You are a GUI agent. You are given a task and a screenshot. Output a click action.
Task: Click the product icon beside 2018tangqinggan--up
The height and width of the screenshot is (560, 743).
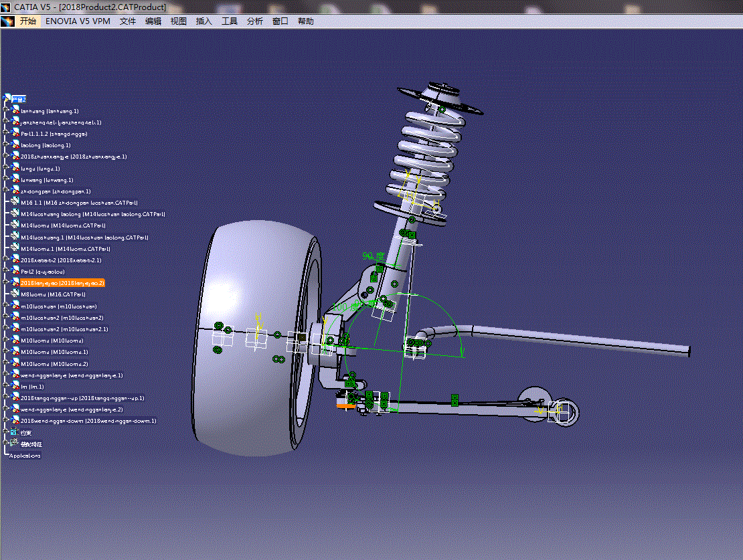15,397
